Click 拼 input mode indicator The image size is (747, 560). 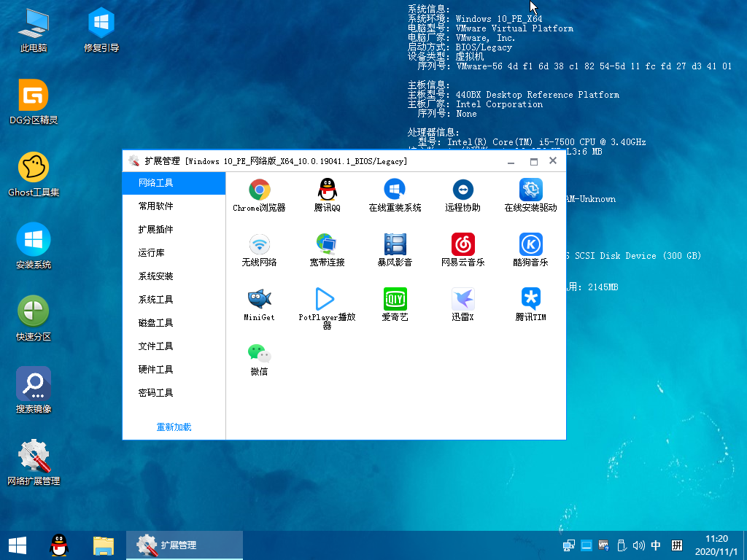[x=676, y=545]
